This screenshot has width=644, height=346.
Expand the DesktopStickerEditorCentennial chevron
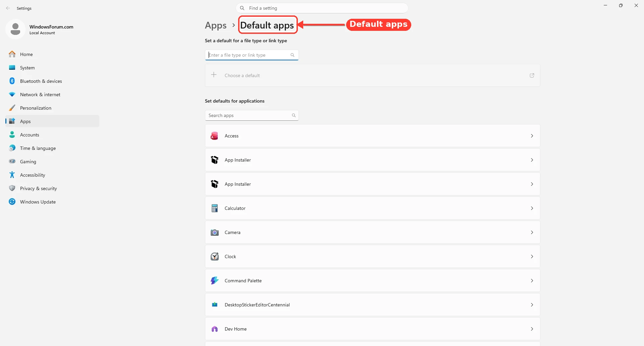point(532,305)
